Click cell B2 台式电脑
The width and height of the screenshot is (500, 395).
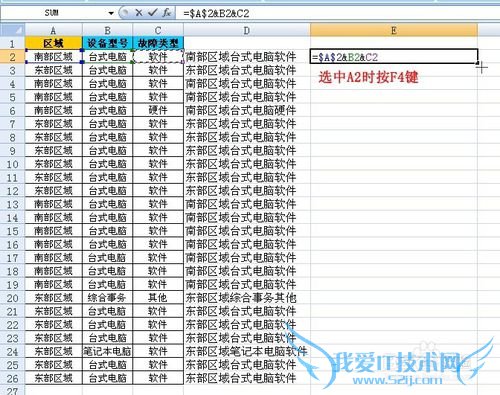[x=107, y=57]
